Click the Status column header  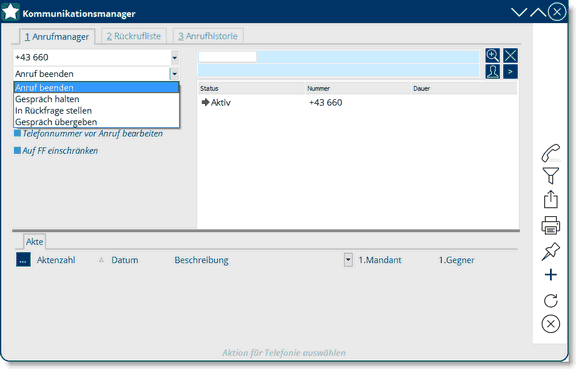pos(252,89)
